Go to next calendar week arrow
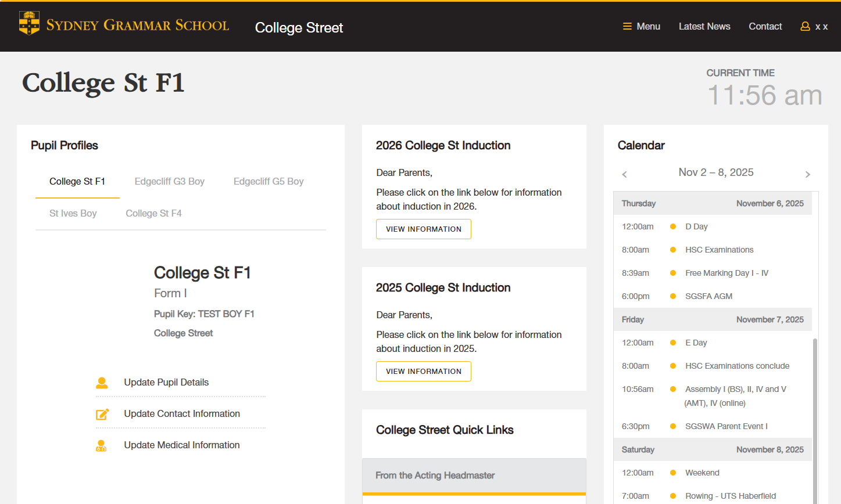841x504 pixels. (807, 174)
